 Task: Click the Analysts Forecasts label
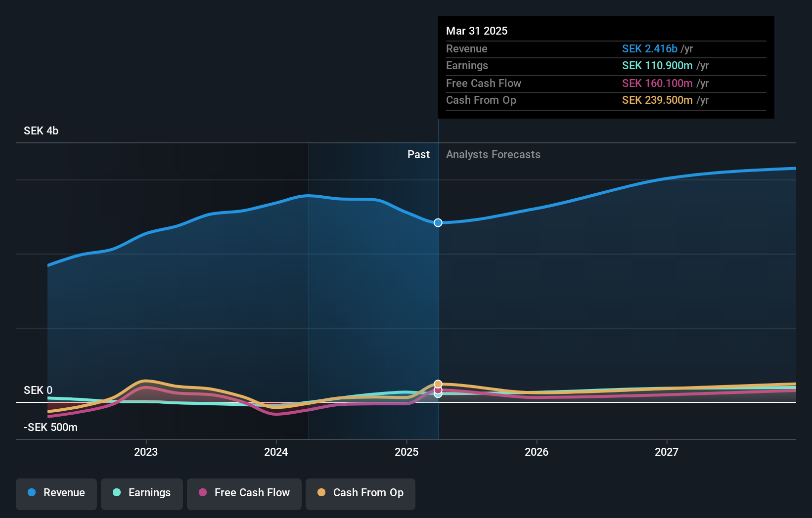(x=493, y=155)
